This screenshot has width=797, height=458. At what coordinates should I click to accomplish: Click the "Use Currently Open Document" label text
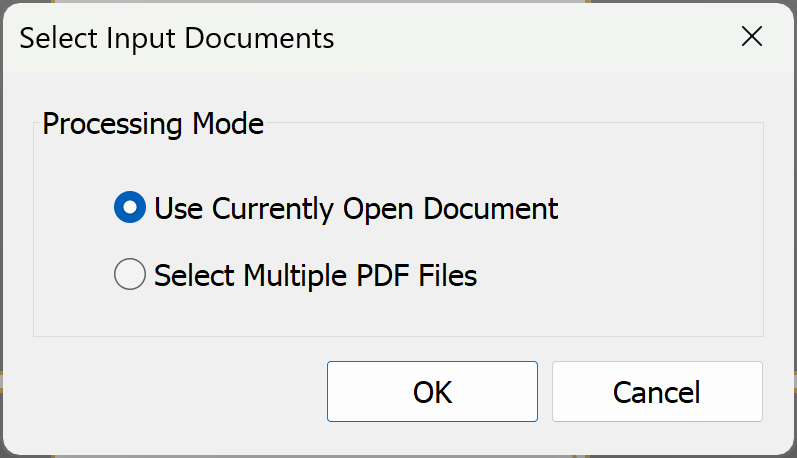click(x=355, y=208)
